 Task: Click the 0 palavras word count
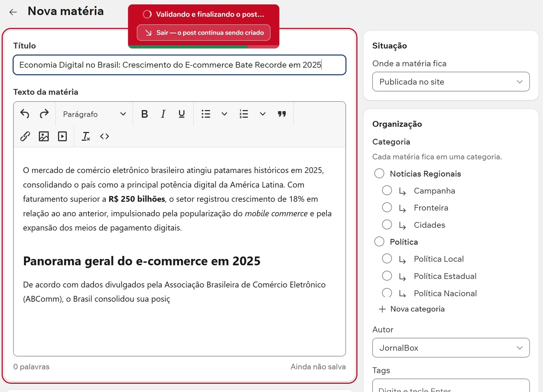click(31, 367)
